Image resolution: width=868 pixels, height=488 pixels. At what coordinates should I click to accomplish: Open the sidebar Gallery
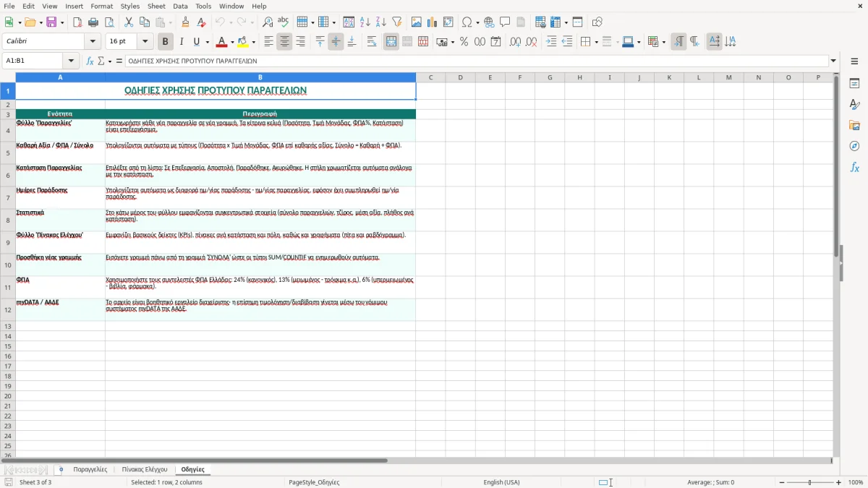coord(854,126)
